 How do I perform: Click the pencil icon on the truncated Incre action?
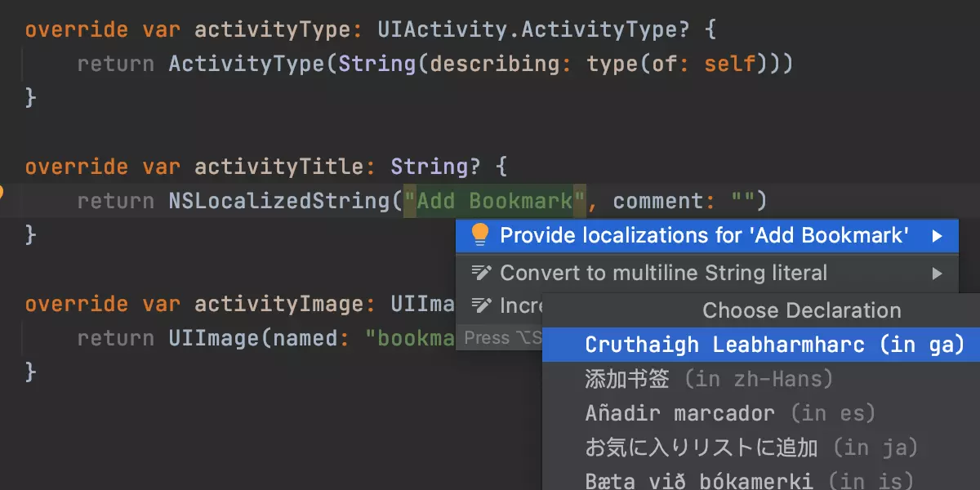tap(482, 306)
